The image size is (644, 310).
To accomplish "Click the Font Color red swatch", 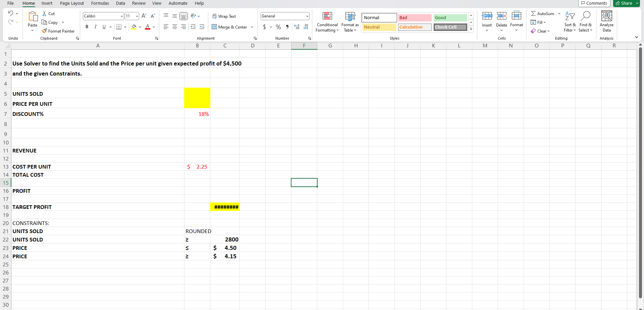I will pos(148,29).
